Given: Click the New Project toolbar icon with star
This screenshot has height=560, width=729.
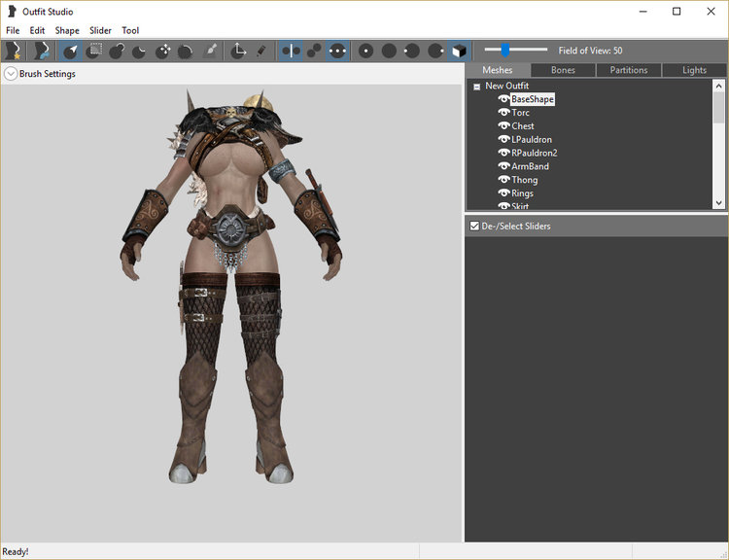Looking at the screenshot, I should (13, 51).
